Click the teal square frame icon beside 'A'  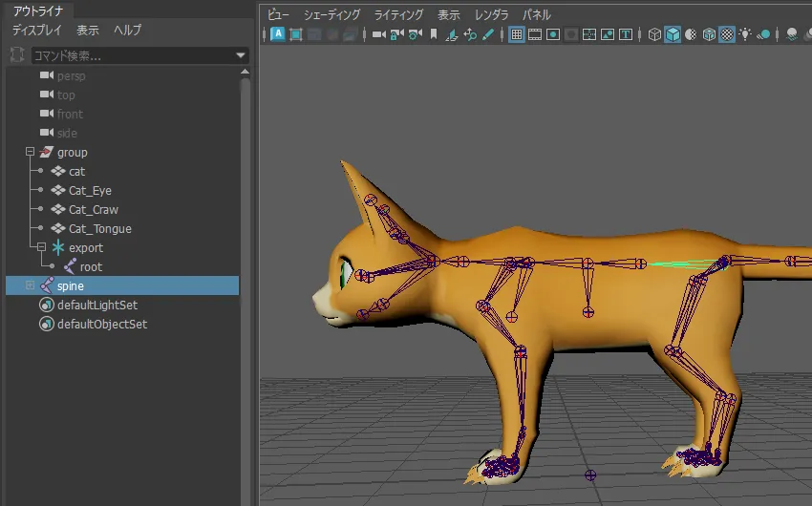296,34
